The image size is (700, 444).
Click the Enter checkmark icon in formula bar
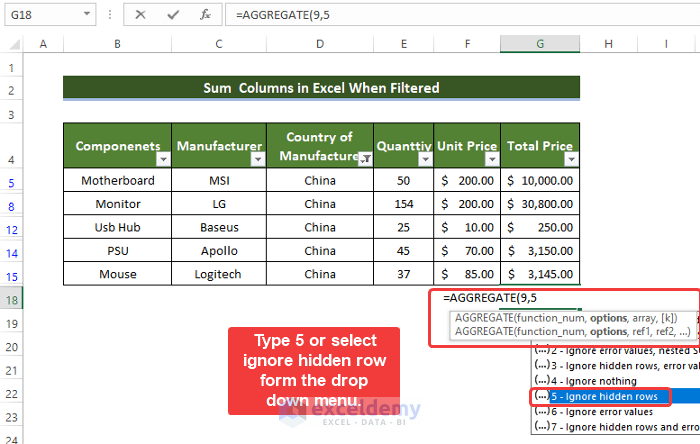pyautogui.click(x=172, y=16)
